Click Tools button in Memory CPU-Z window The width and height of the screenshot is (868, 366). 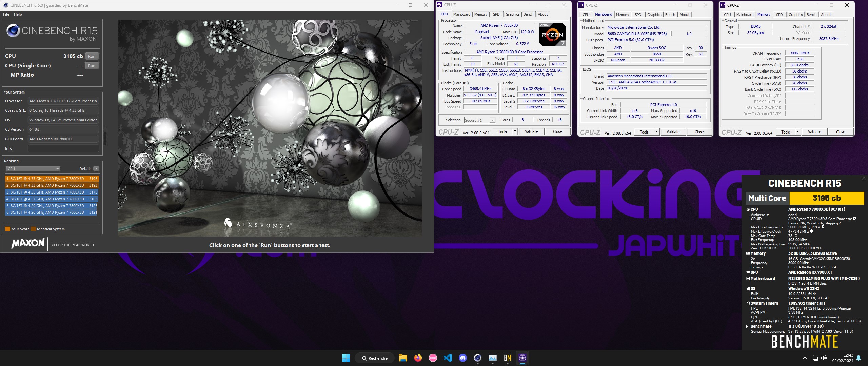(786, 132)
